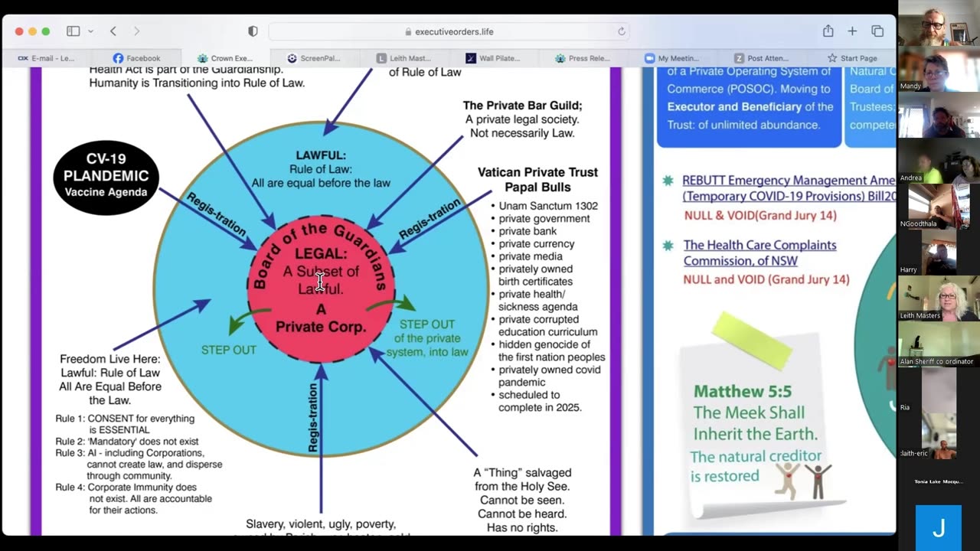Click the CV-19 PLANDEMIC black oval
The image size is (980, 551).
click(106, 178)
